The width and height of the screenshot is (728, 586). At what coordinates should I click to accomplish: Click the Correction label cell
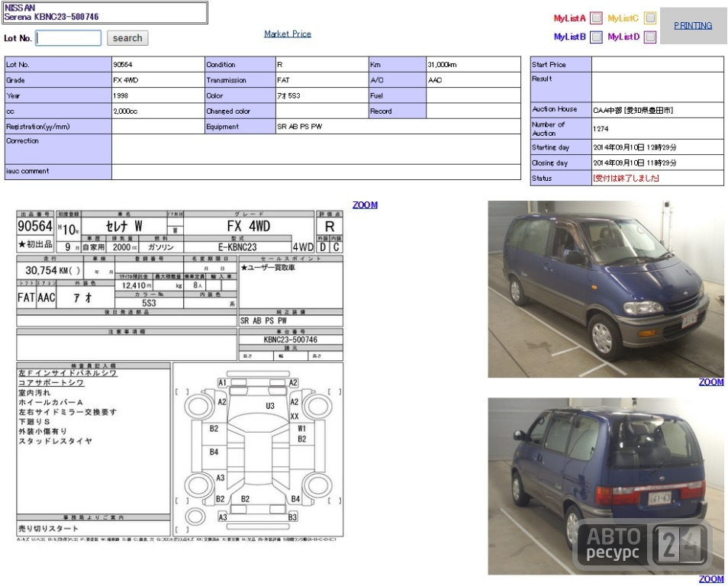[x=58, y=149]
